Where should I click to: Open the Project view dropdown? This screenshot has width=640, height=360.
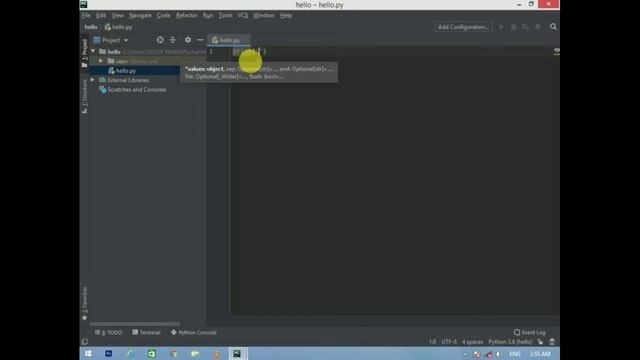111,40
